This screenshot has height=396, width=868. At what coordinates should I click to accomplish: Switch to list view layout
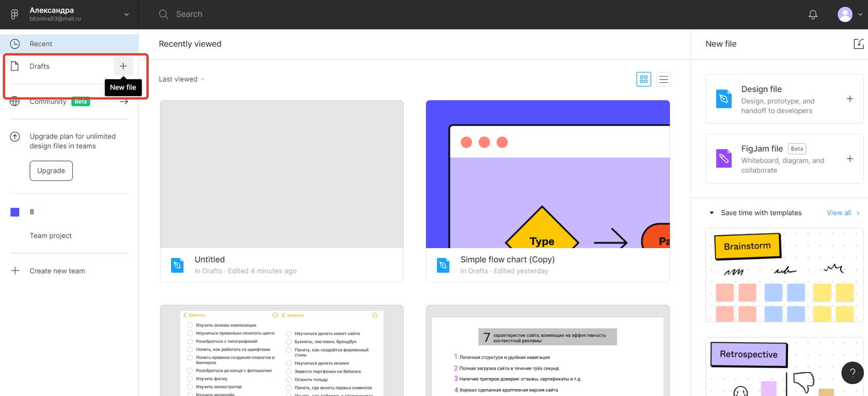click(x=663, y=79)
